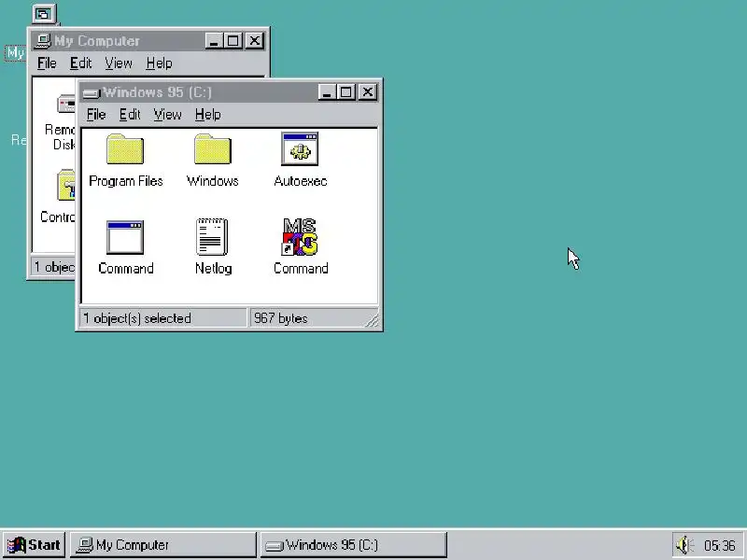Click the speaker volume icon in system tray
The height and width of the screenshot is (560, 747).
click(x=684, y=545)
